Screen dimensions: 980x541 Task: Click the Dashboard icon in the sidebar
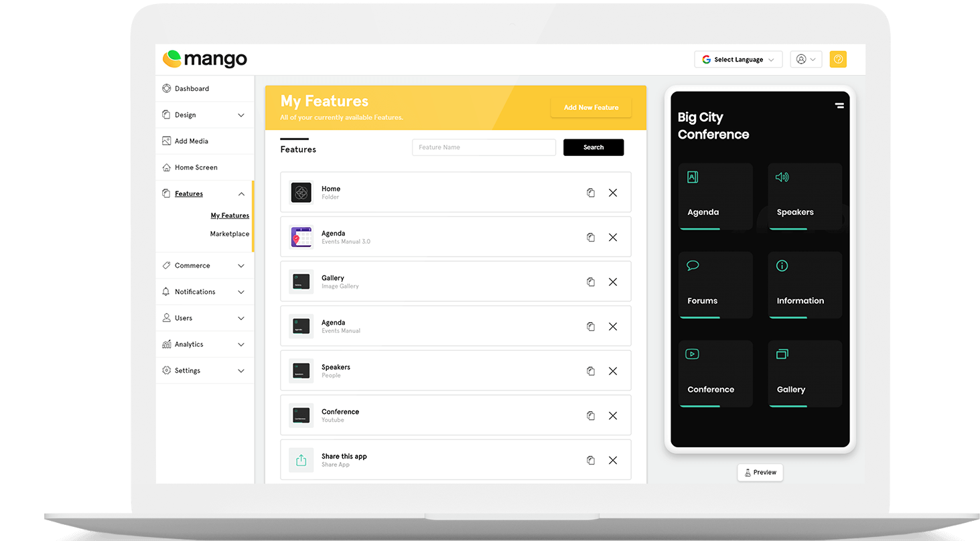[x=166, y=88]
